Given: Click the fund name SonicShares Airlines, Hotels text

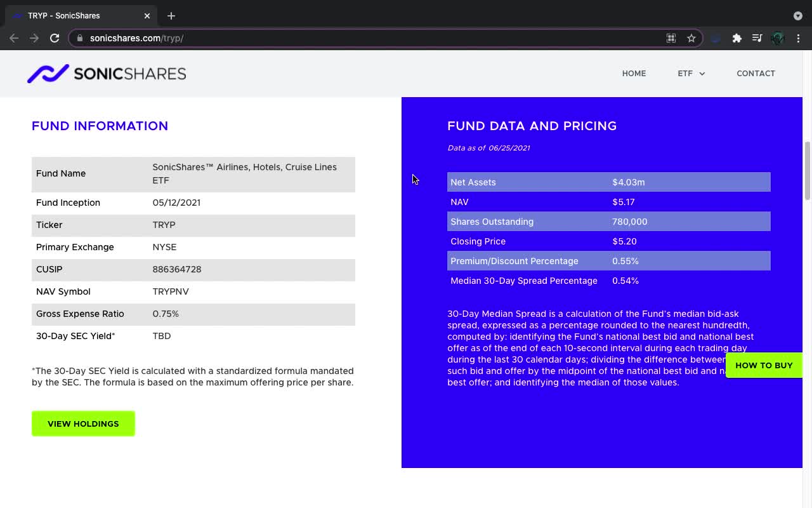Looking at the screenshot, I should tap(244, 173).
